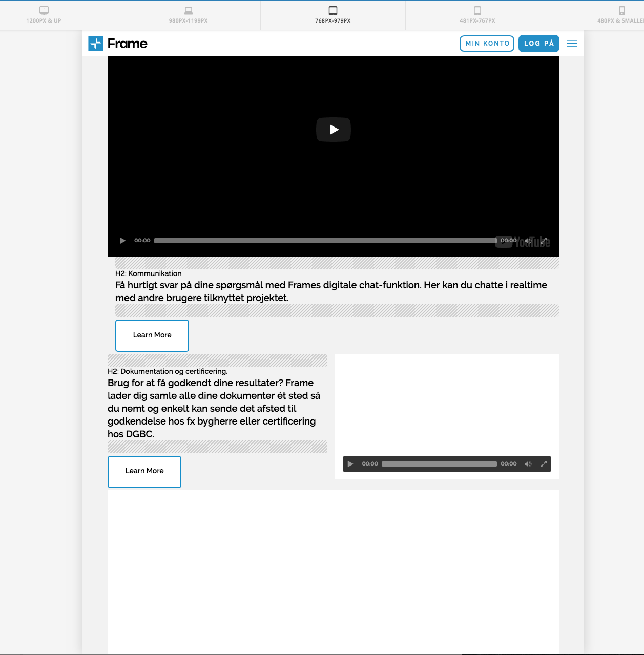Click Learn More under Dokumentation og certificering

coord(144,471)
